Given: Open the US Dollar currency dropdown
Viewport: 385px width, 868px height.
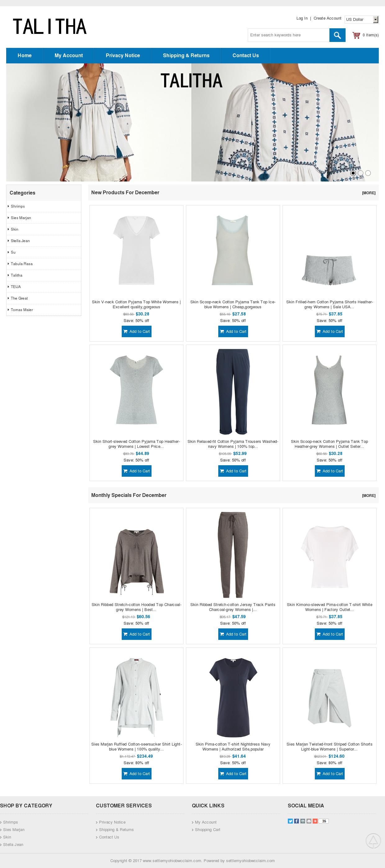Looking at the screenshot, I should 362,20.
